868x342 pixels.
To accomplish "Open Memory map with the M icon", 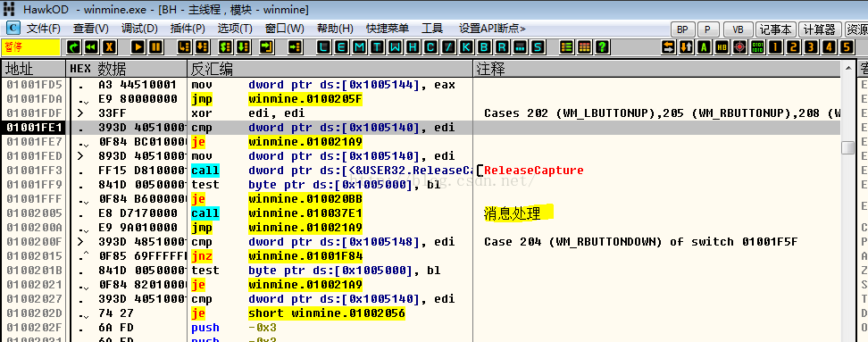I will pos(360,47).
